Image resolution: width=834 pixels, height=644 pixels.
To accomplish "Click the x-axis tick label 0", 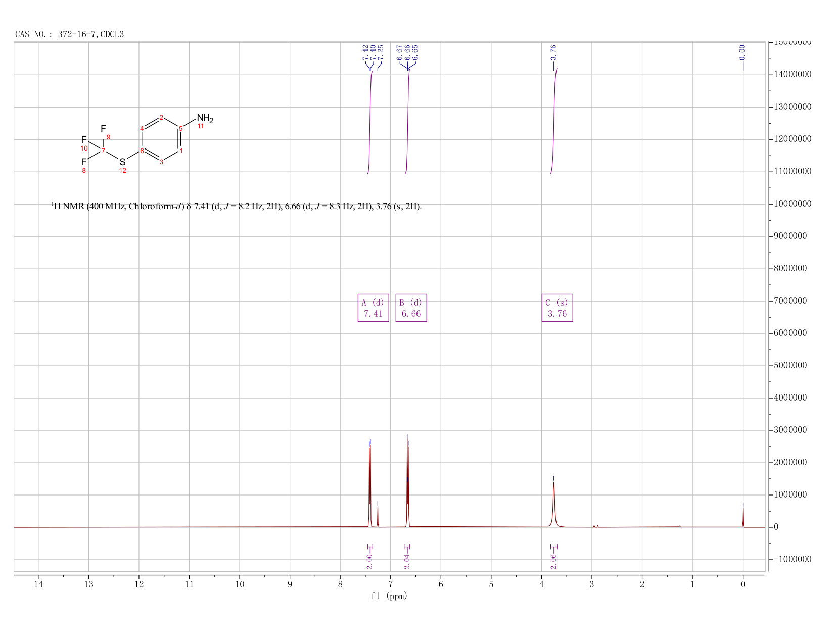I will 743,584.
